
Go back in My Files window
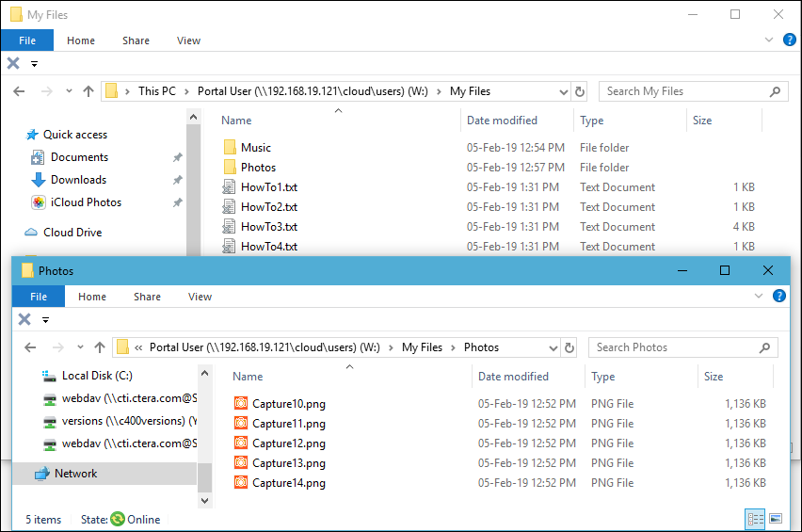pos(19,91)
